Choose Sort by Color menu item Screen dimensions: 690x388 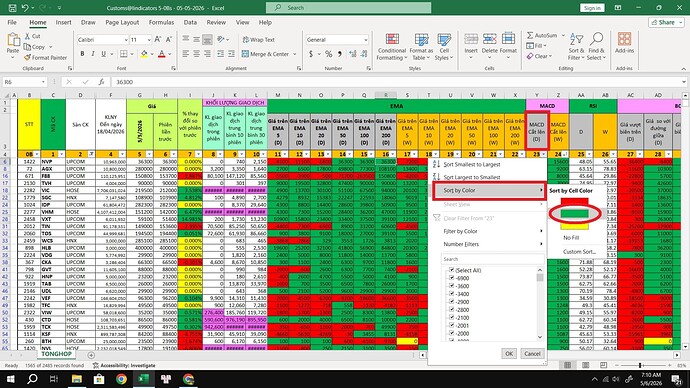[489, 190]
